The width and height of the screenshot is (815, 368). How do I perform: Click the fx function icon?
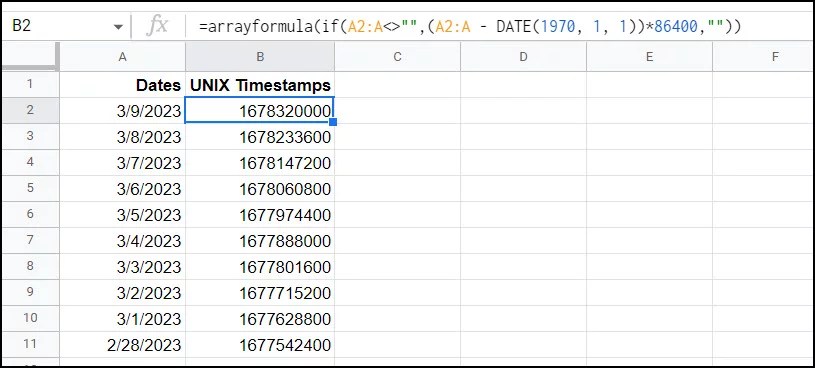[x=157, y=25]
